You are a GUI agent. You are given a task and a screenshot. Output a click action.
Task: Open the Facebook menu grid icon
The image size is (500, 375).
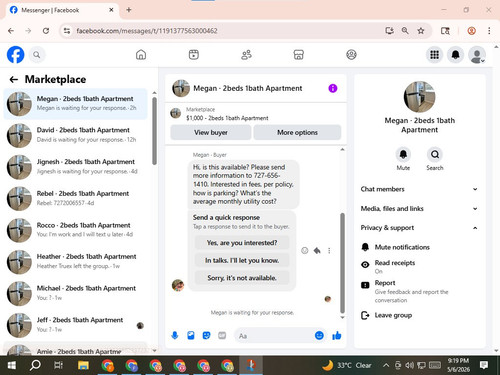click(x=434, y=55)
